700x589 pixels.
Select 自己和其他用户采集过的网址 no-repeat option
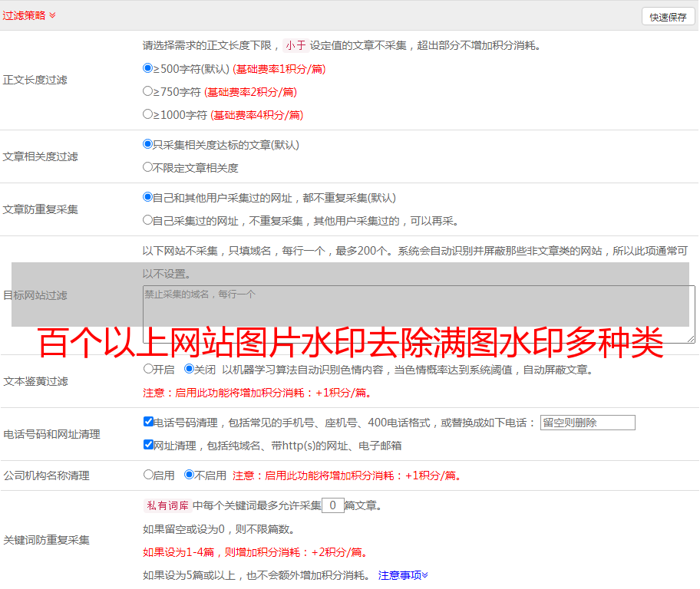[x=148, y=197]
